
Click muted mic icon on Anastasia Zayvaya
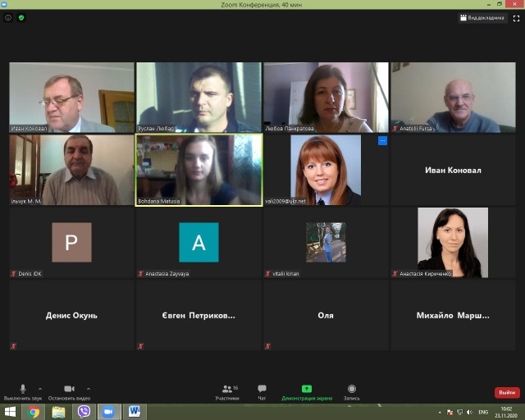[x=140, y=274]
